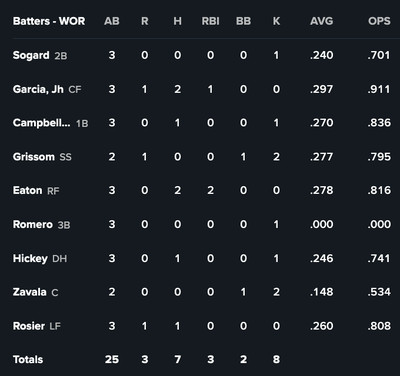Image resolution: width=400 pixels, height=376 pixels.
Task: Click the Rosier player name
Action: [29, 326]
